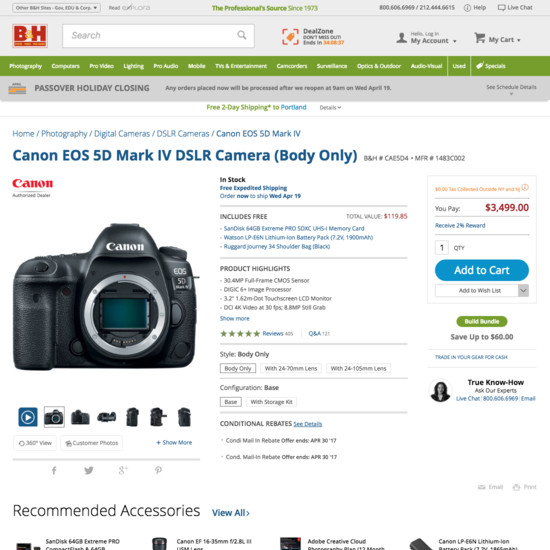Image resolution: width=550 pixels, height=550 pixels.
Task: Expand the Add to Wish List dropdown arrow
Action: click(x=523, y=290)
